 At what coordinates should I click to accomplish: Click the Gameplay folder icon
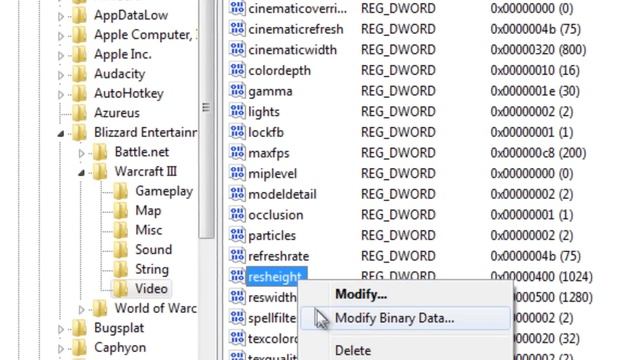[120, 191]
